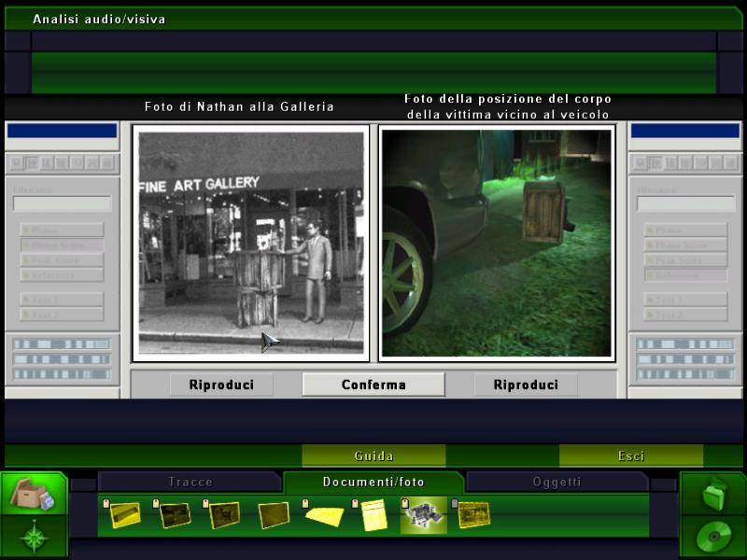Click the compass navigation icon

[x=33, y=538]
